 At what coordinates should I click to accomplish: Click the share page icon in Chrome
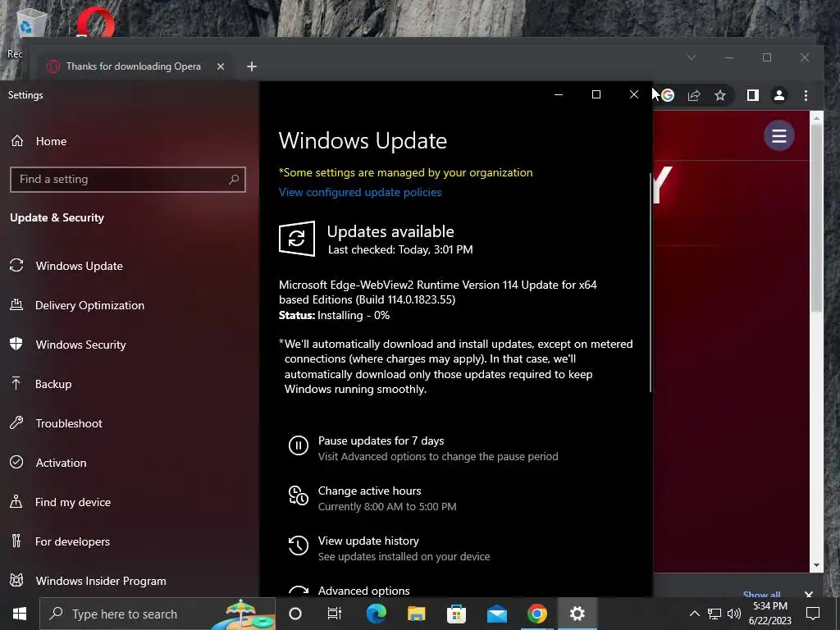click(694, 95)
